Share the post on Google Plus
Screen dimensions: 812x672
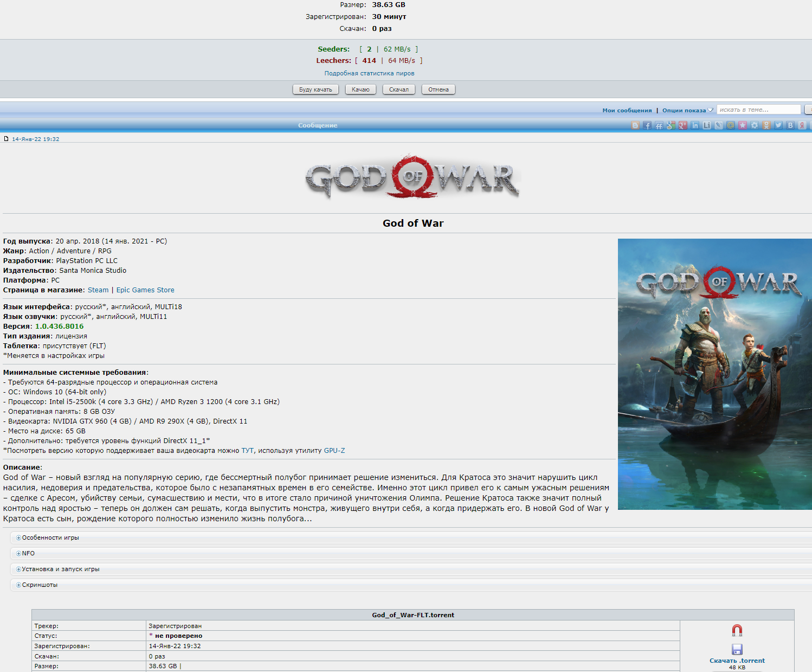pyautogui.click(x=683, y=125)
